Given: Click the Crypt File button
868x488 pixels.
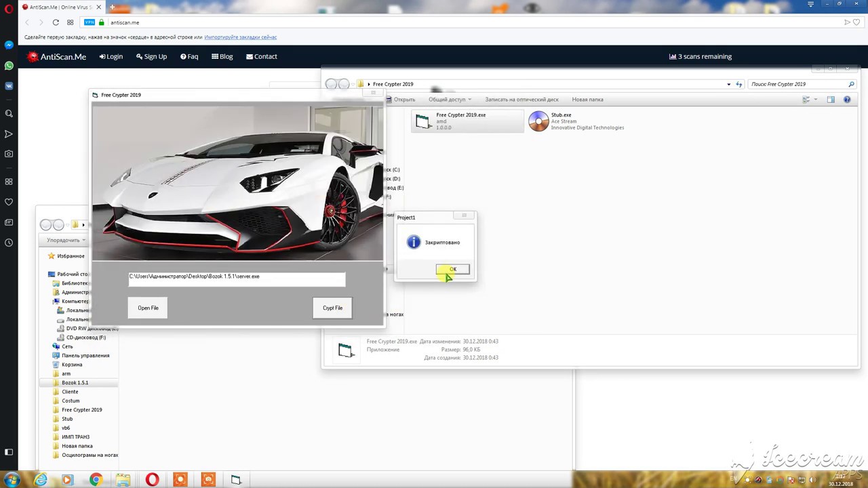Looking at the screenshot, I should click(x=332, y=308).
